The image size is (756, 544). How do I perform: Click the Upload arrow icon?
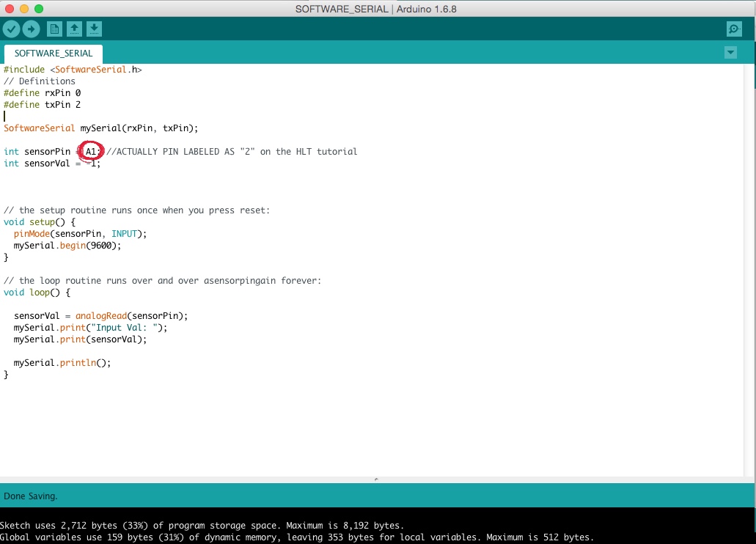[x=32, y=29]
